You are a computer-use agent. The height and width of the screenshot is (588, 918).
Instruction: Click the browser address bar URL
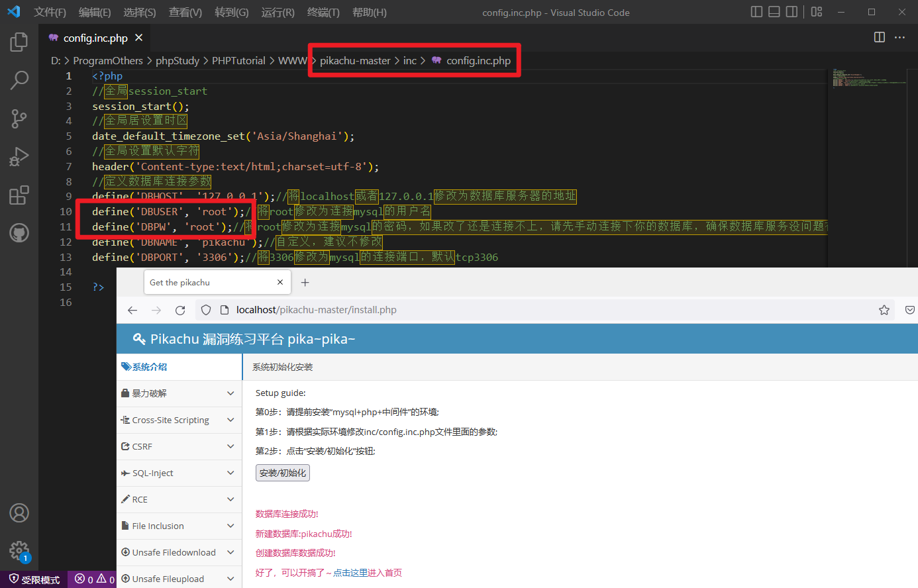coord(317,310)
